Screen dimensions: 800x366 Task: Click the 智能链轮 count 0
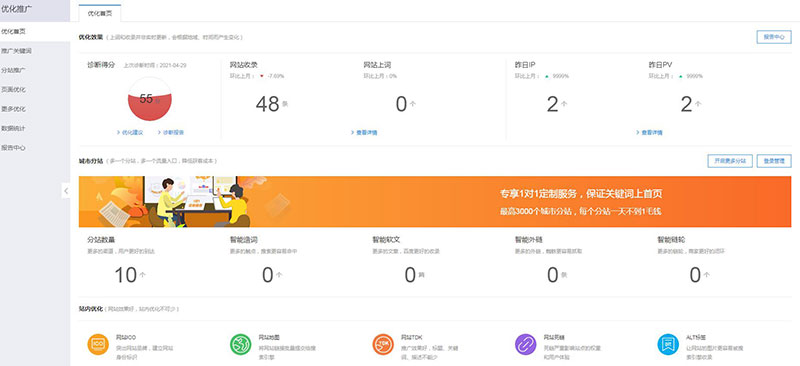tap(695, 275)
